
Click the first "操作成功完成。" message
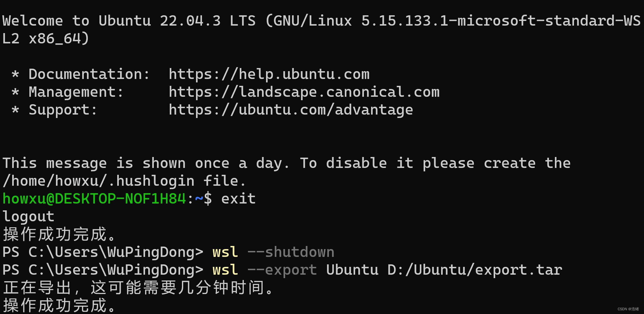59,234
